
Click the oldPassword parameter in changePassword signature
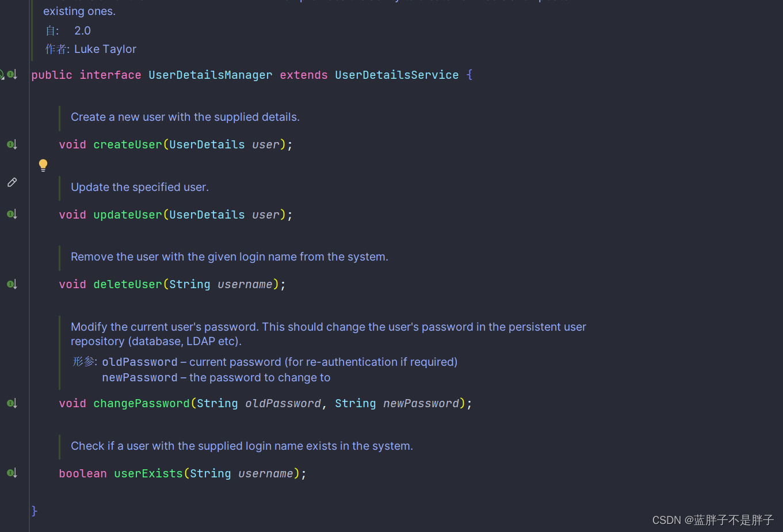[283, 403]
